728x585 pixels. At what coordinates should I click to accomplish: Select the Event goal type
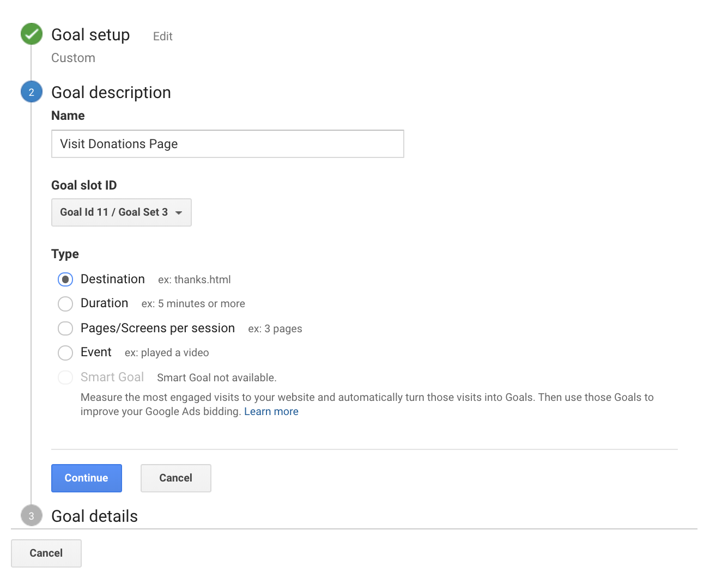(65, 352)
